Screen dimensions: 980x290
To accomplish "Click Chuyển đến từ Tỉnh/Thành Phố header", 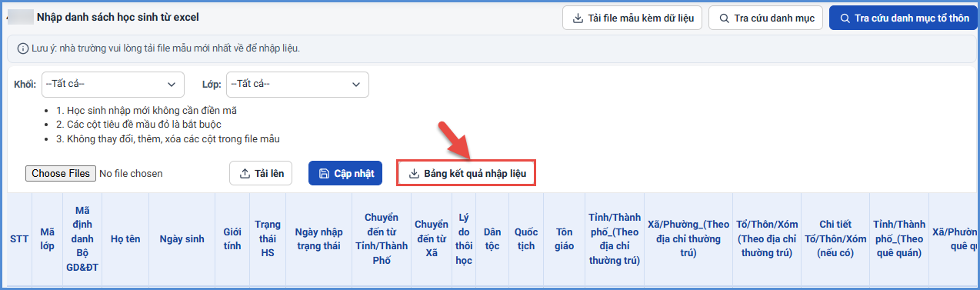I will point(382,239).
